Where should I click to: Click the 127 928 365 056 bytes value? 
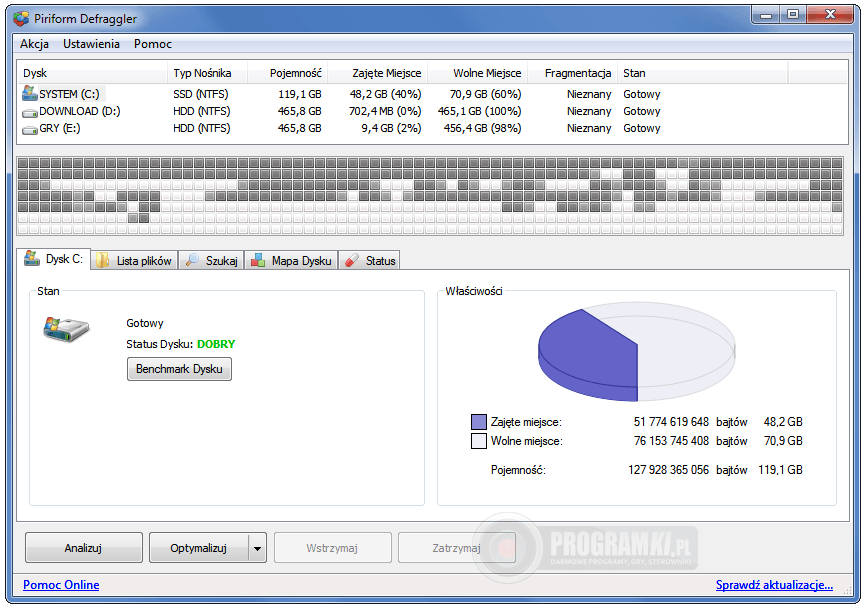pyautogui.click(x=668, y=470)
